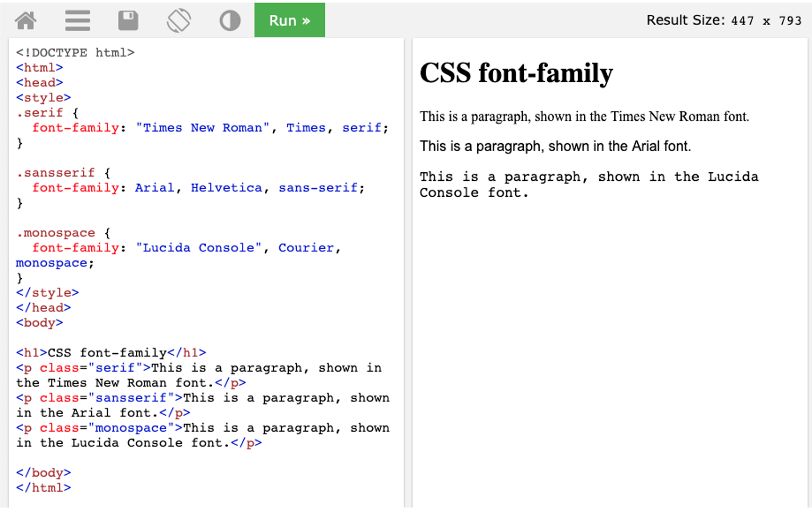Screen dimensions: 812x508
Task: Click the .sansserif selector line
Action: coord(63,172)
